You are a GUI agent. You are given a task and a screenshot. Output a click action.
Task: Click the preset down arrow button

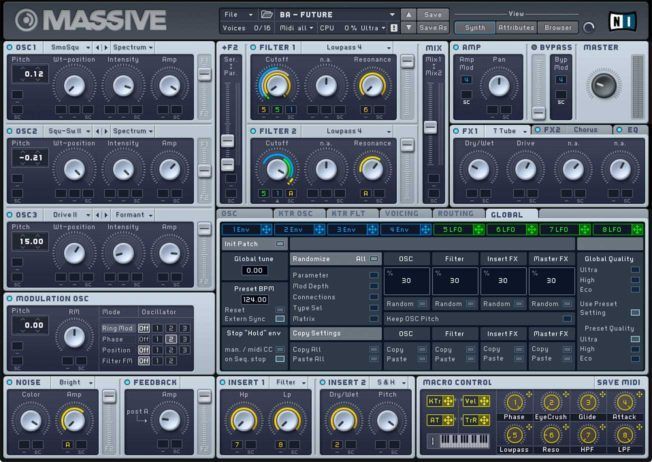coord(408,27)
